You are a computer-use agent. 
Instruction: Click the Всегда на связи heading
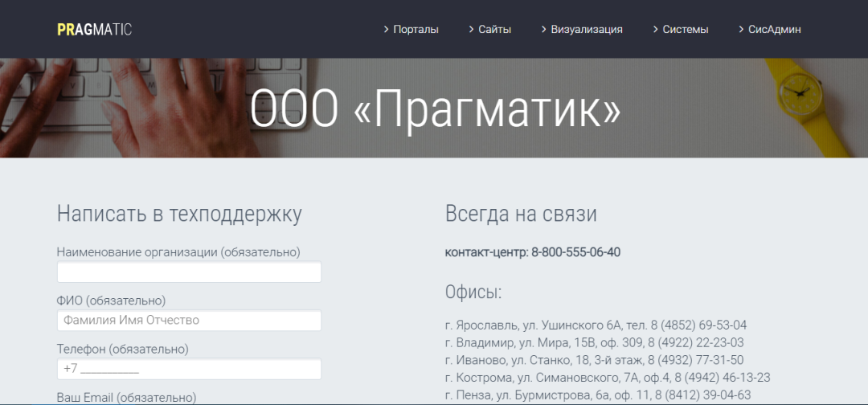[521, 214]
